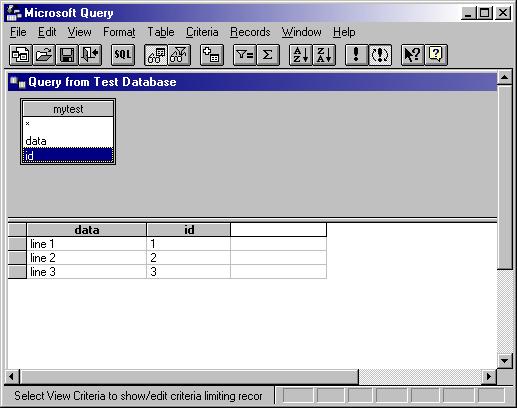Select the cell containing line 3
The image size is (517, 408).
click(87, 272)
